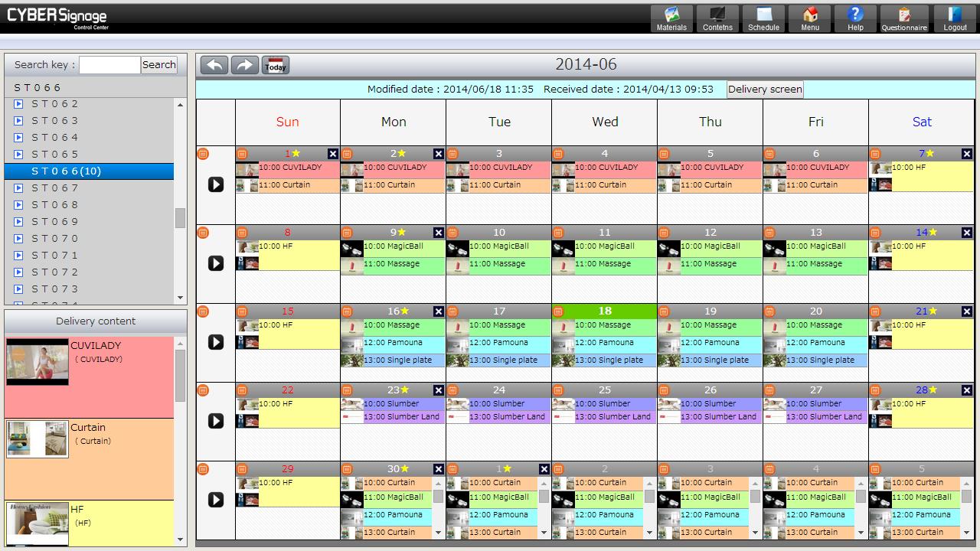Play the first week row schedule

[x=216, y=184]
